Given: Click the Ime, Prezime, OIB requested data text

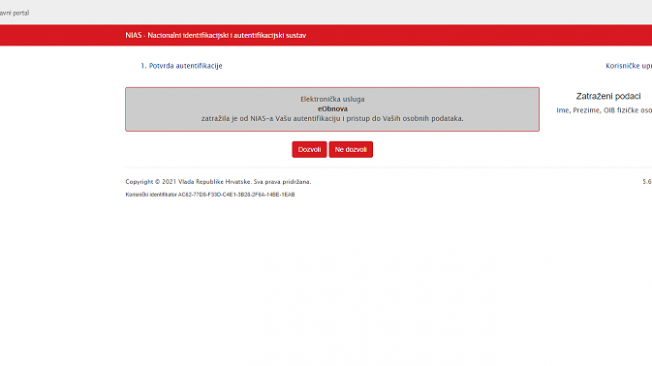Looking at the screenshot, I should (x=604, y=110).
